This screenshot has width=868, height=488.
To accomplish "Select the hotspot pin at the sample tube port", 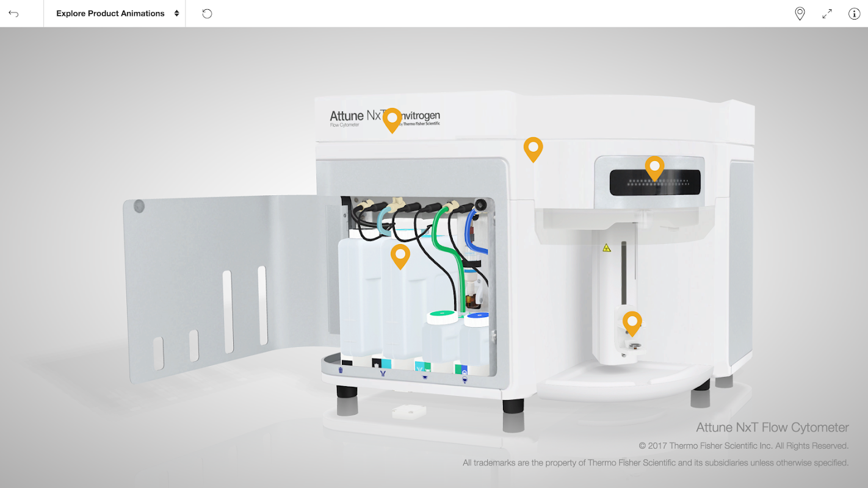I will click(632, 323).
